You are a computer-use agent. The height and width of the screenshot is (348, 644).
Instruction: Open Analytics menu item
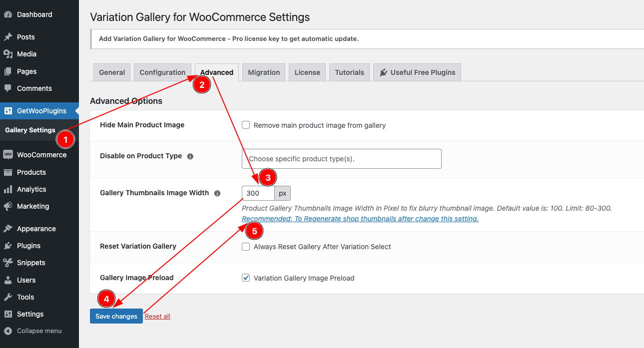coord(39,189)
